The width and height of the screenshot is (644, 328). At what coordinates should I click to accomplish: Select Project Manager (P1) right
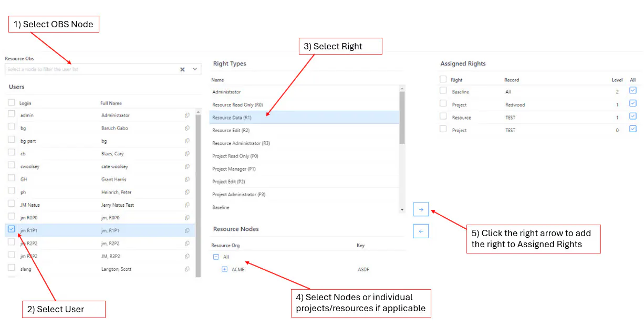coord(304,169)
